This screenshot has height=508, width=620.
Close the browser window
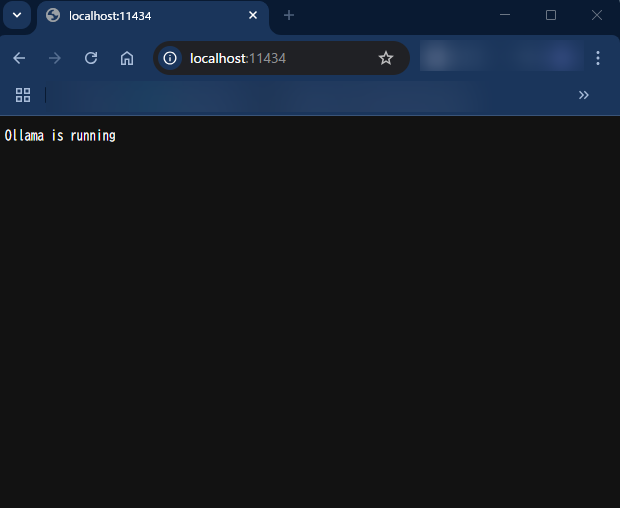click(x=597, y=15)
